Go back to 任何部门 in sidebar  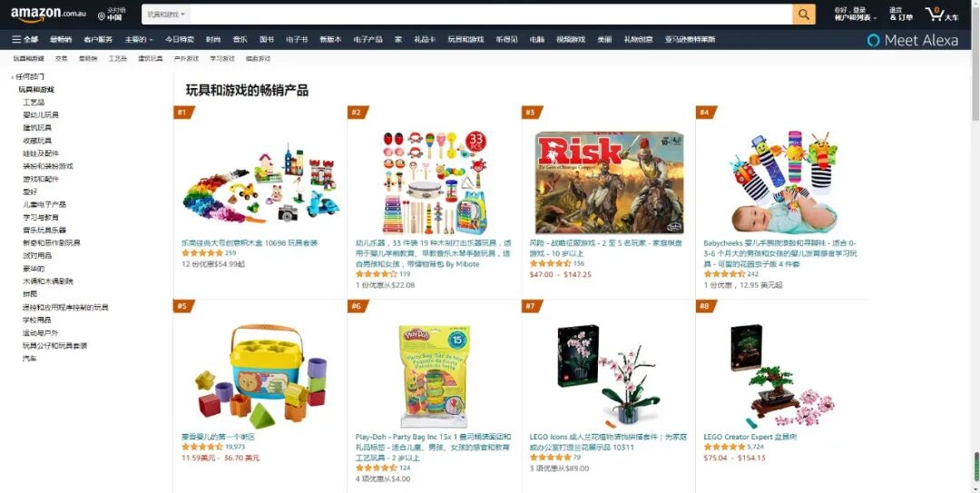click(x=29, y=76)
